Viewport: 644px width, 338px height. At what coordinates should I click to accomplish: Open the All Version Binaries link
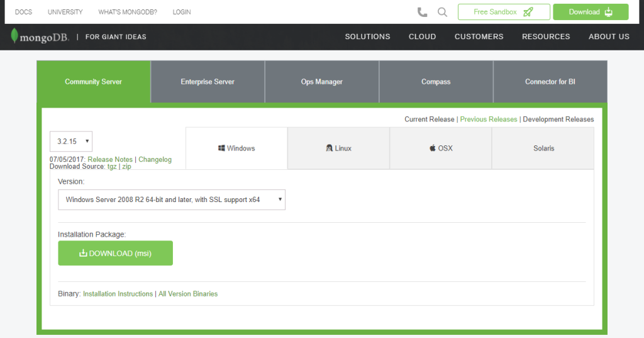[188, 294]
